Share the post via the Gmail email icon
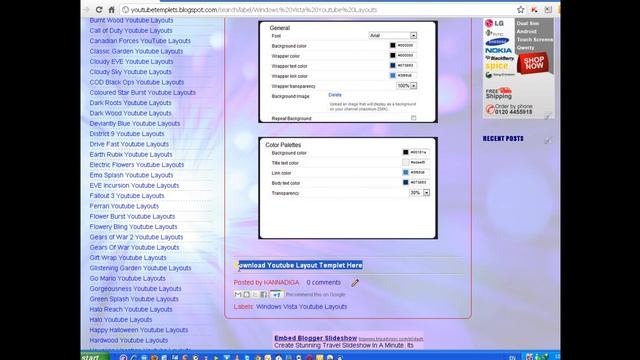Viewport: 640px width, 360px height. pos(238,294)
